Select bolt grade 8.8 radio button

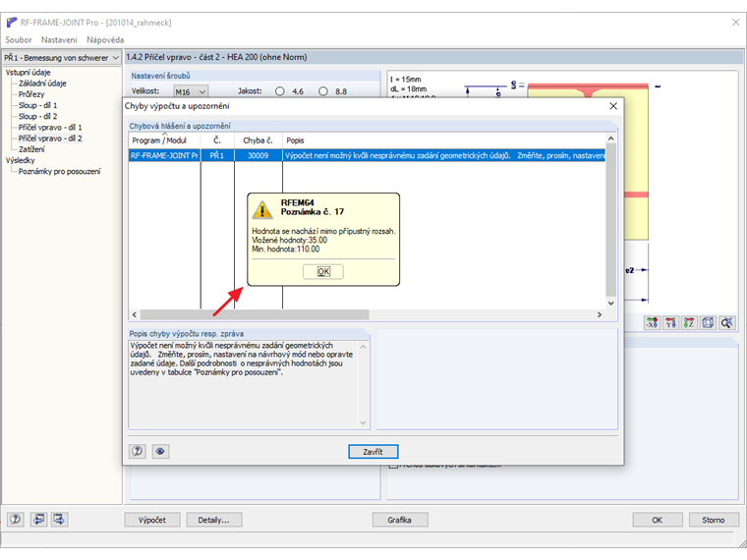323,91
